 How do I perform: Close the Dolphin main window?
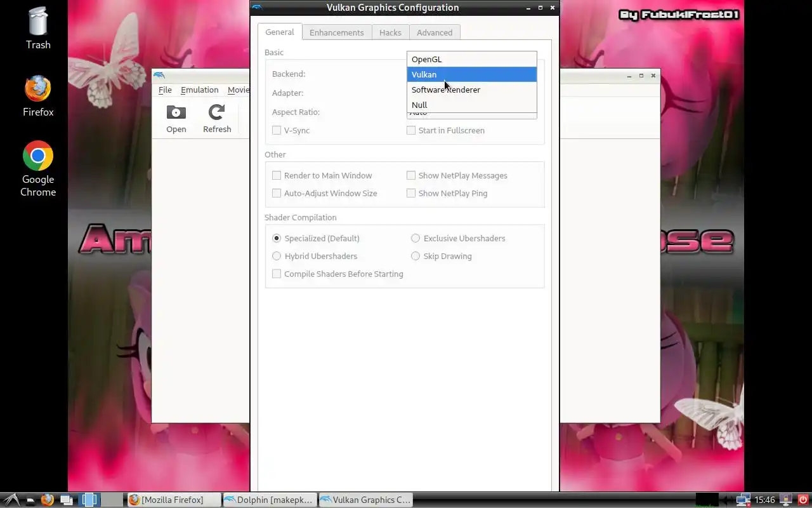(653, 76)
